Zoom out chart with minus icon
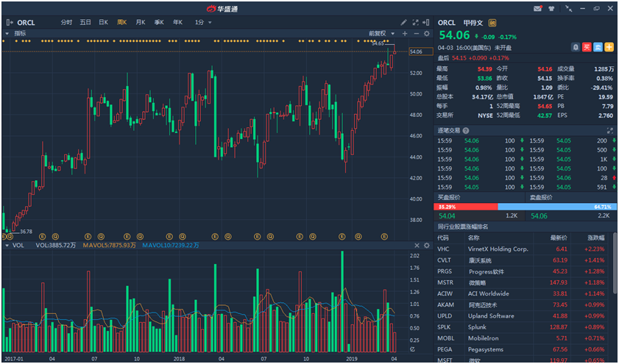 coord(415,33)
